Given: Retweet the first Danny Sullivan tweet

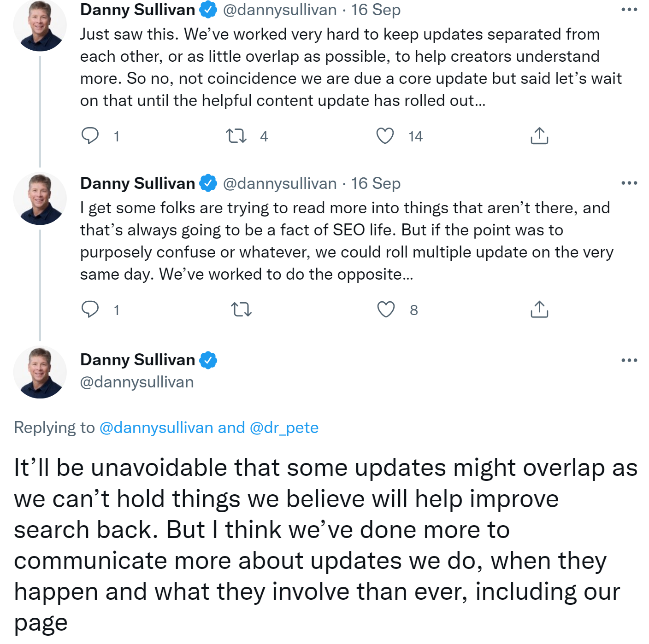Looking at the screenshot, I should [x=236, y=135].
